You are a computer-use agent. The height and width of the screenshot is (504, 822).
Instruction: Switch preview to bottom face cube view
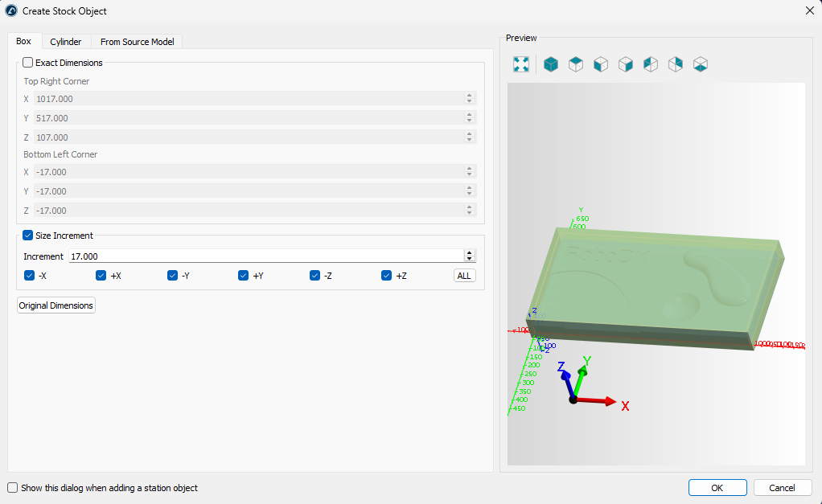point(701,64)
